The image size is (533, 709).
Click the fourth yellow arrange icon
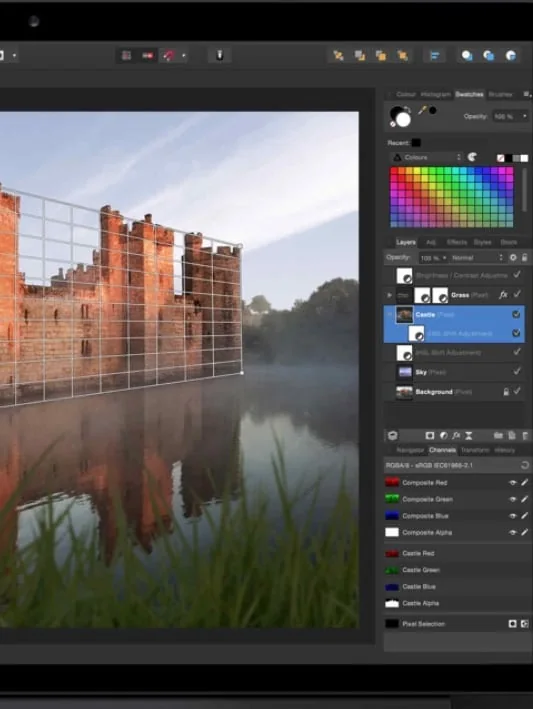(402, 56)
